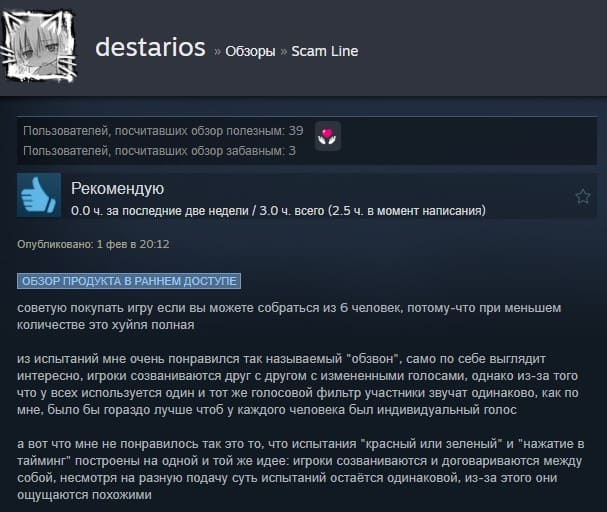Click the 'обзор забавным: 3' line
The image size is (607, 512).
click(x=159, y=151)
